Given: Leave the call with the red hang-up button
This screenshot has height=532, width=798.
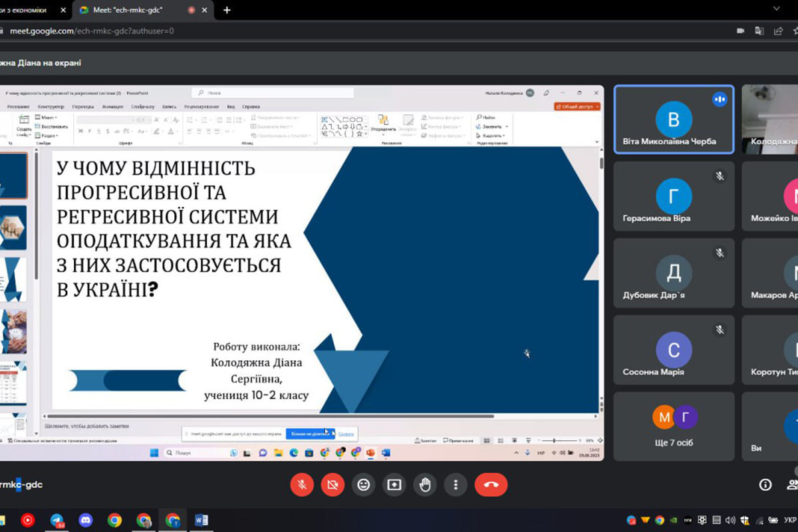Looking at the screenshot, I should point(491,485).
